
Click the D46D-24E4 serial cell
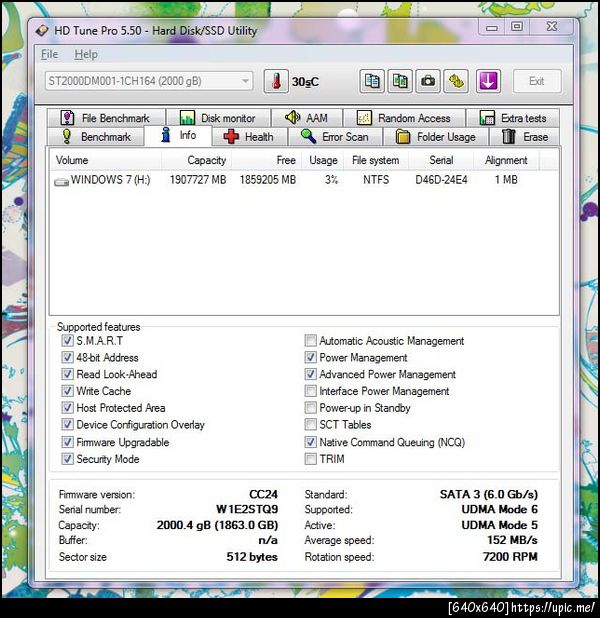(441, 180)
